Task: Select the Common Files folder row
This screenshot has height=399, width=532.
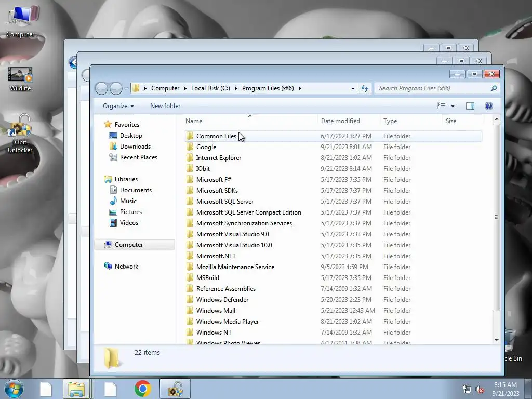Action: pos(333,136)
